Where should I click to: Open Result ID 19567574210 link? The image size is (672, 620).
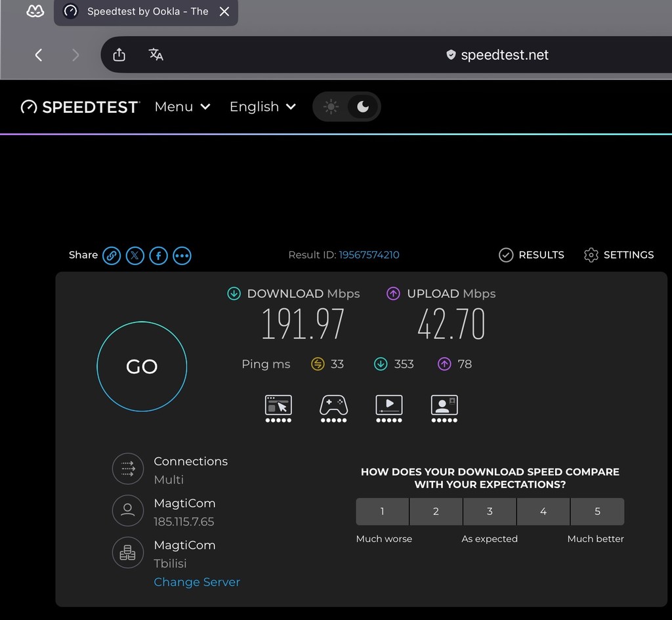pyautogui.click(x=369, y=255)
